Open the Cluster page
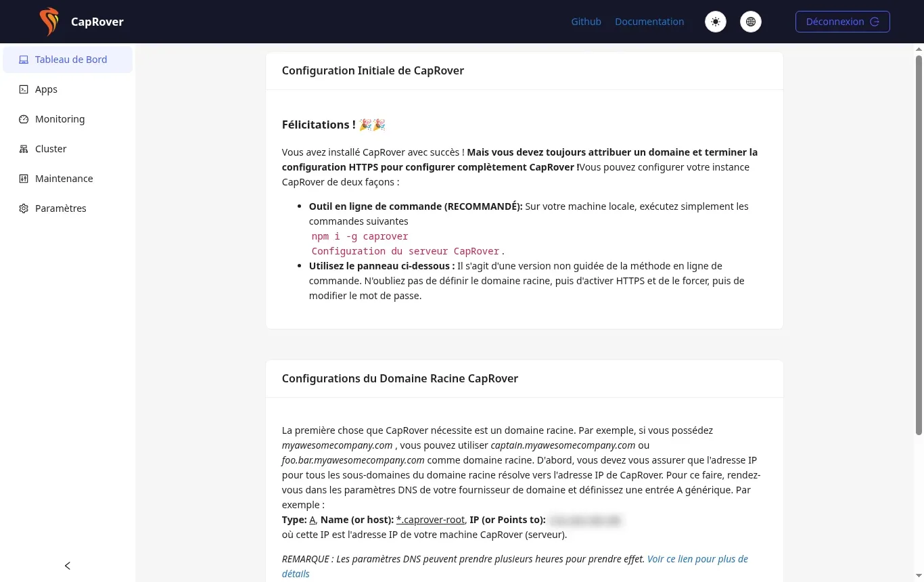This screenshot has width=924, height=582. tap(68, 149)
